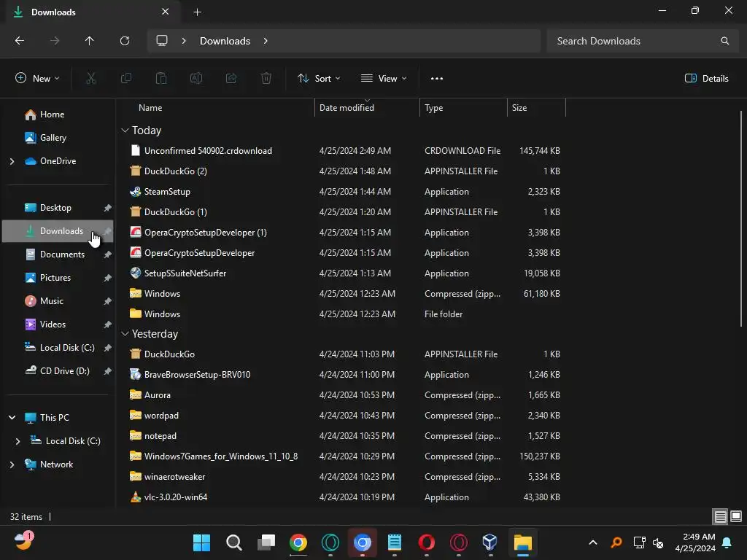This screenshot has width=747, height=560.
Task: Click the Share icon in toolbar
Action: pyautogui.click(x=231, y=79)
